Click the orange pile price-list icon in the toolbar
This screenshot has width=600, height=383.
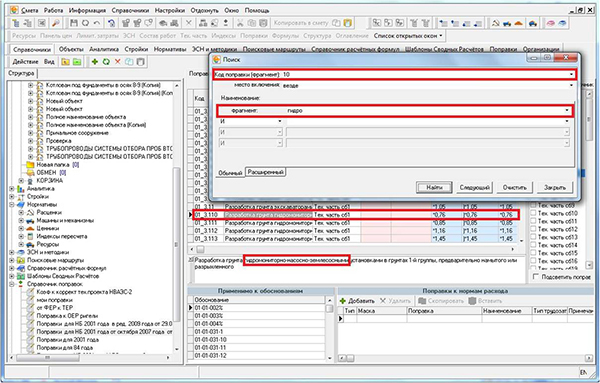click(x=519, y=23)
